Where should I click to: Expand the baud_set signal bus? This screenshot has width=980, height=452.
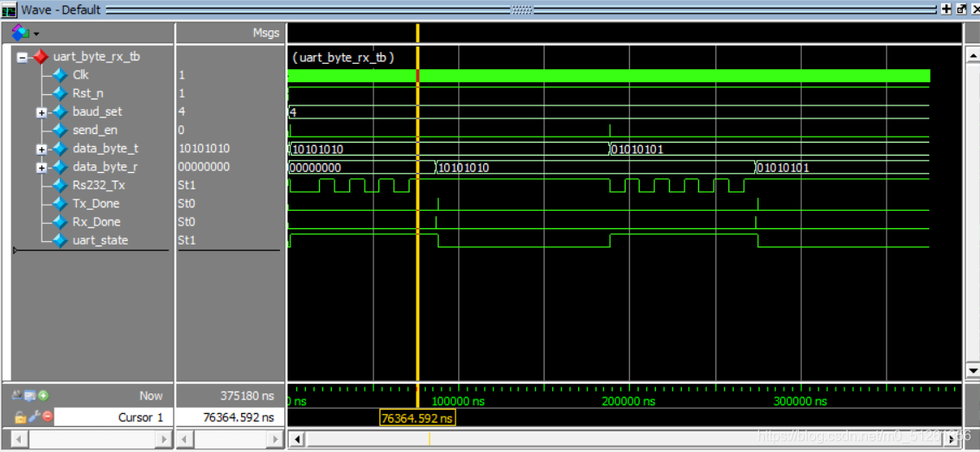(x=41, y=112)
